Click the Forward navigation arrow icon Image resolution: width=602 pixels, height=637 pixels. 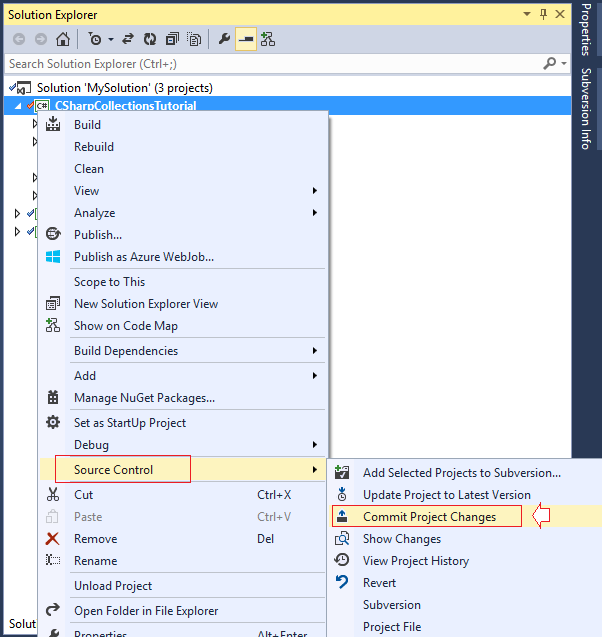(x=41, y=39)
